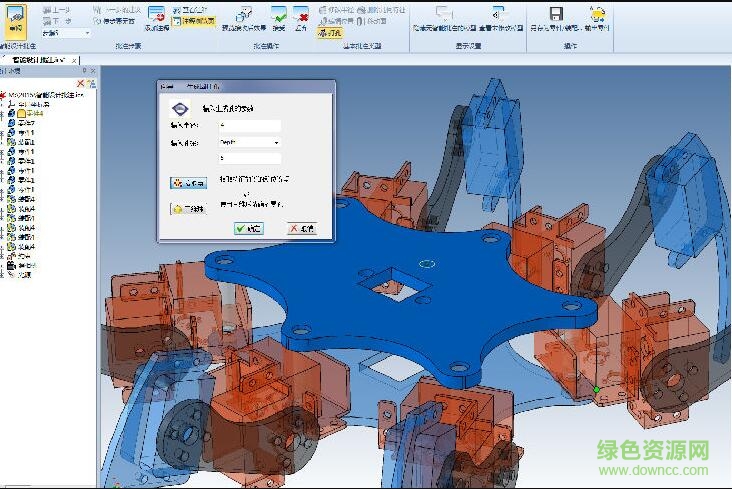Screen dimensions: 732x489
Task: Click the large highlighted icon at ribbon far left
Action: 17,18
